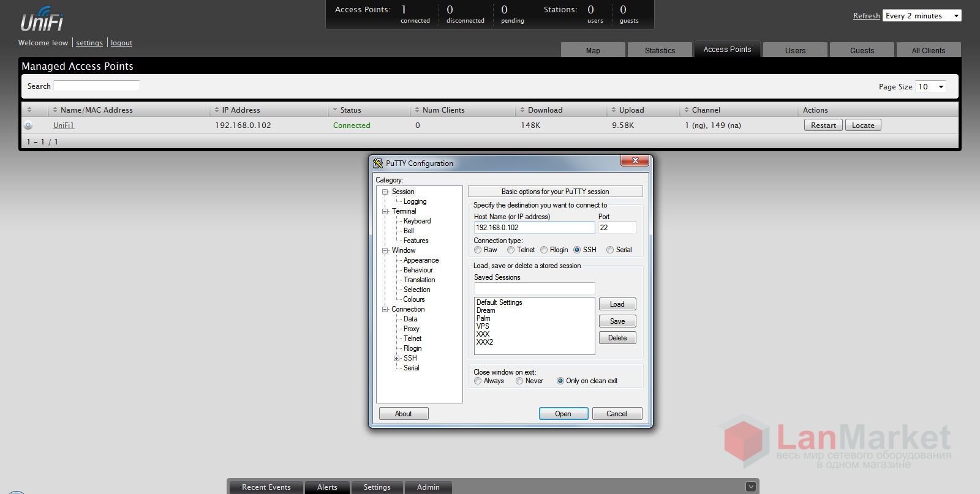The image size is (980, 494).
Task: Open the Refresh interval dropdown
Action: click(922, 16)
